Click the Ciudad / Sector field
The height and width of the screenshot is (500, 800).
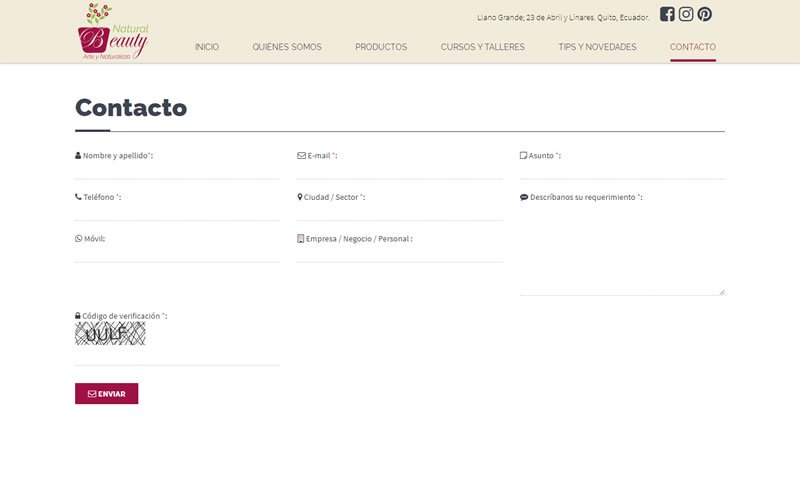coord(399,211)
